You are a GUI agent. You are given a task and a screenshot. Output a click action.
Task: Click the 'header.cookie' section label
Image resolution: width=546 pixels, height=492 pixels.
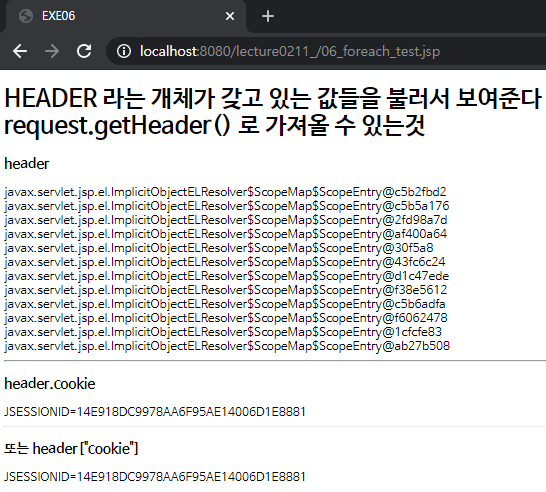click(50, 384)
